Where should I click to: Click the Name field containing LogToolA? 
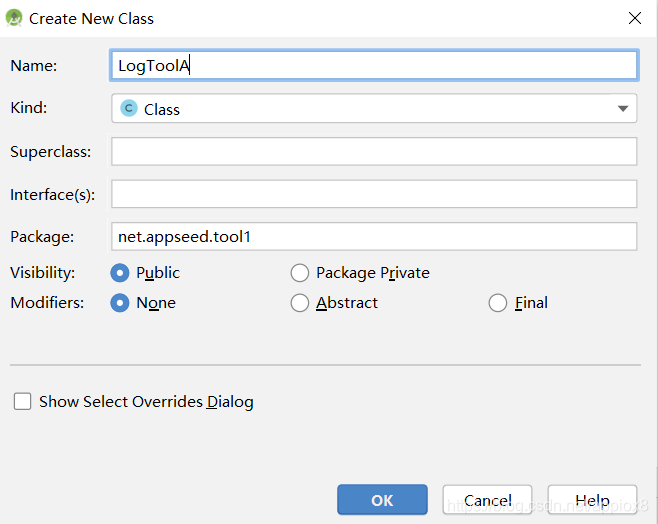[x=374, y=65]
